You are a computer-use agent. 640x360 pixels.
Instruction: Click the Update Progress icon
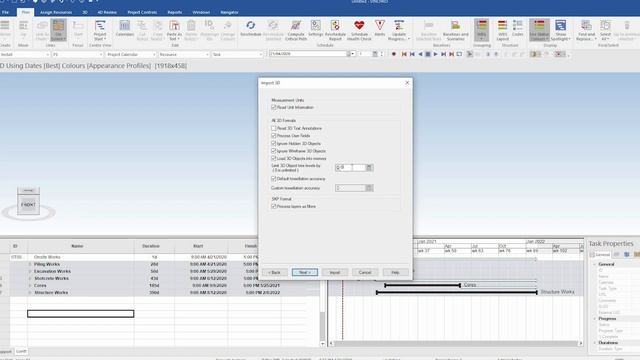click(399, 25)
